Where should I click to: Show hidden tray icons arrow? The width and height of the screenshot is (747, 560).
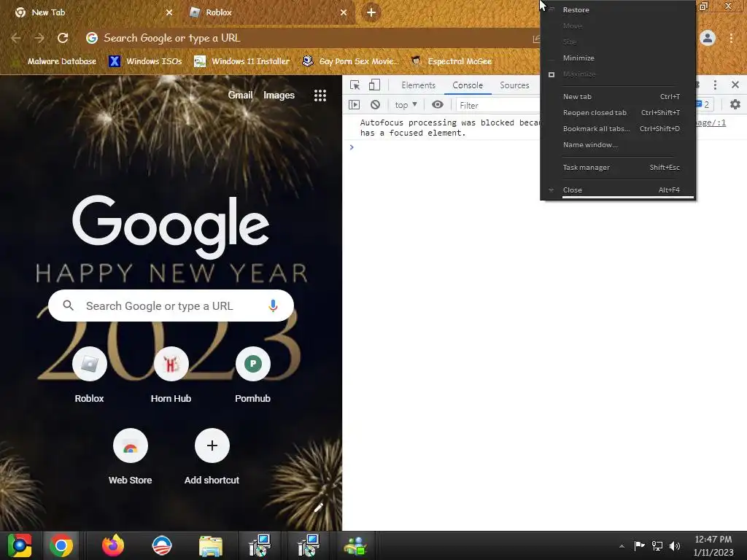[x=622, y=546]
